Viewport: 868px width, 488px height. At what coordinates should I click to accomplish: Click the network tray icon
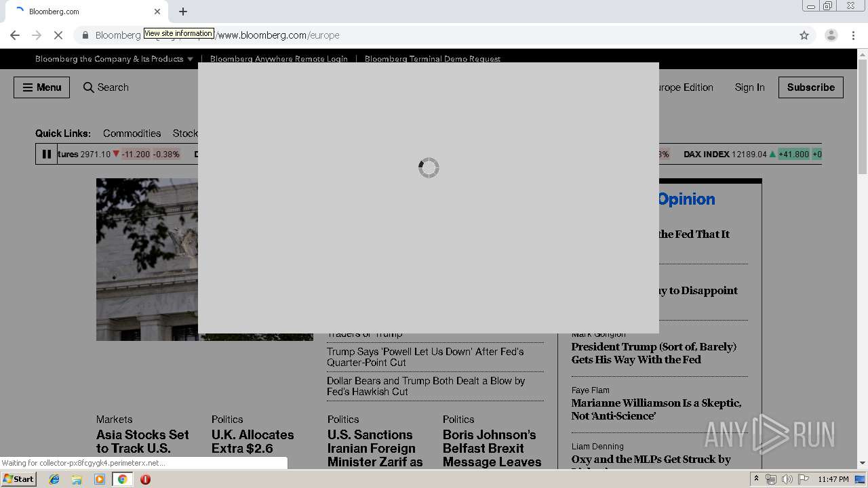pyautogui.click(x=771, y=479)
